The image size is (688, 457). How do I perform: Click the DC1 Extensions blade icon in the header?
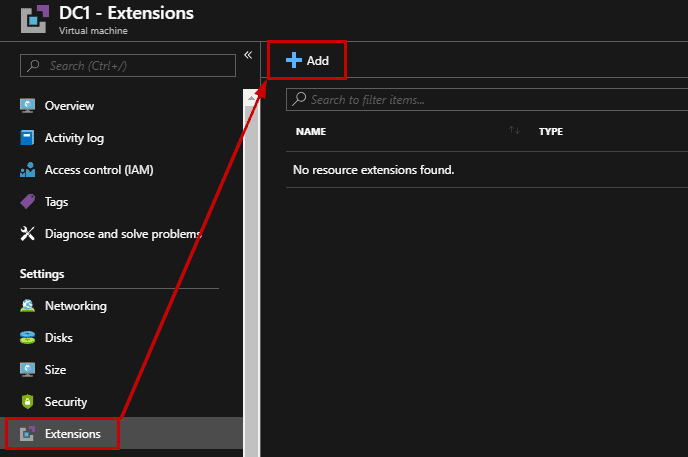(x=35, y=19)
